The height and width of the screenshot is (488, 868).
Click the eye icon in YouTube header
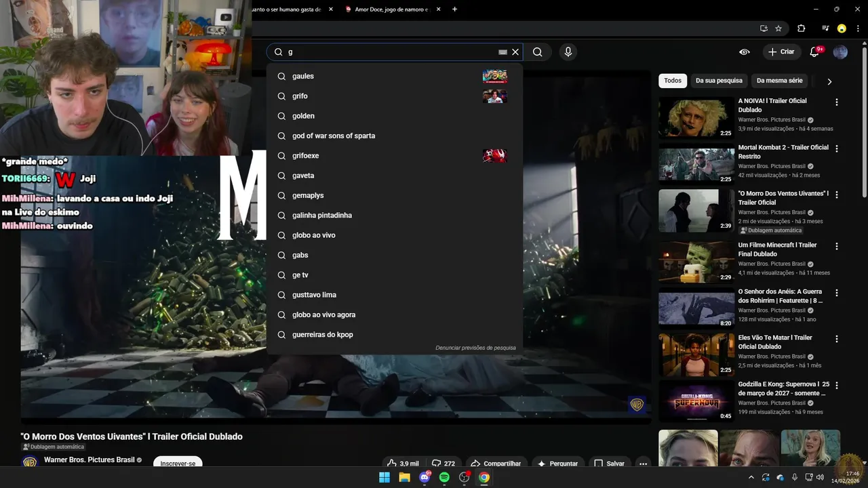coord(745,52)
